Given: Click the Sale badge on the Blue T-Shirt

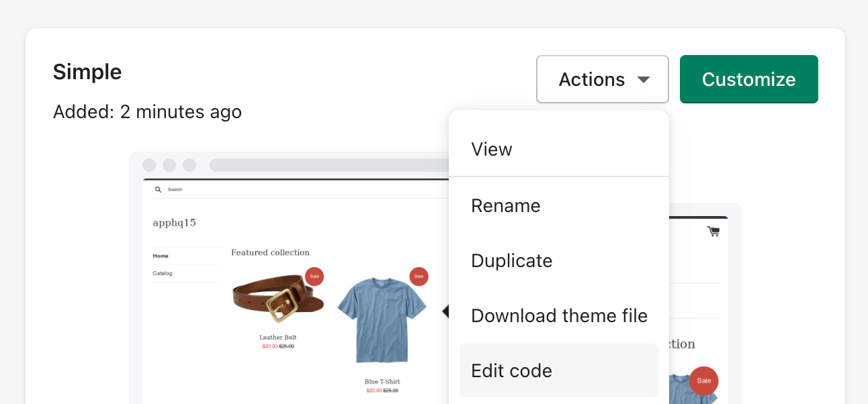Looking at the screenshot, I should click(x=419, y=276).
